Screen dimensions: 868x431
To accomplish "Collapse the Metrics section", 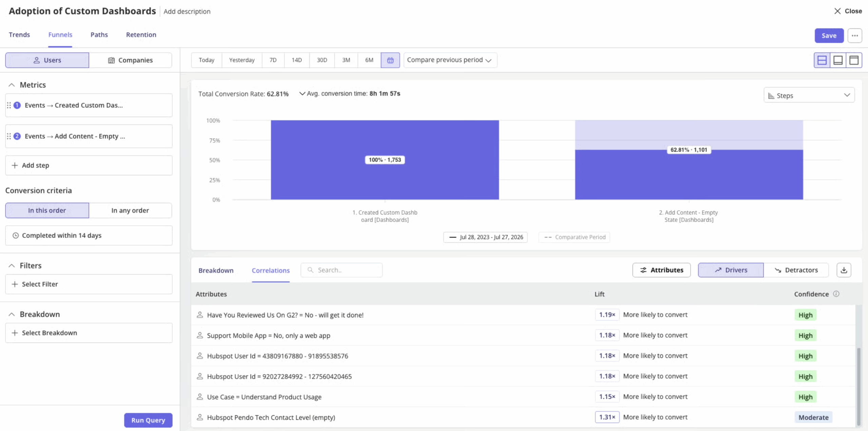I will [12, 85].
